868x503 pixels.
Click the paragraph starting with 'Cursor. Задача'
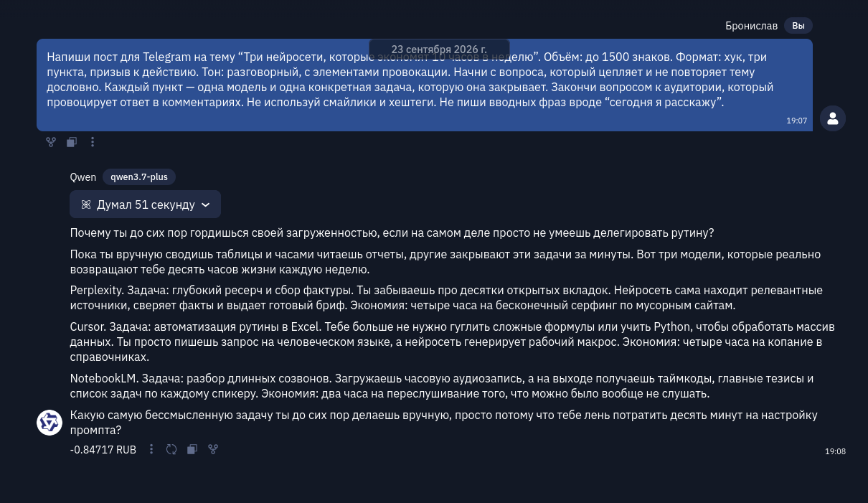[452, 342]
